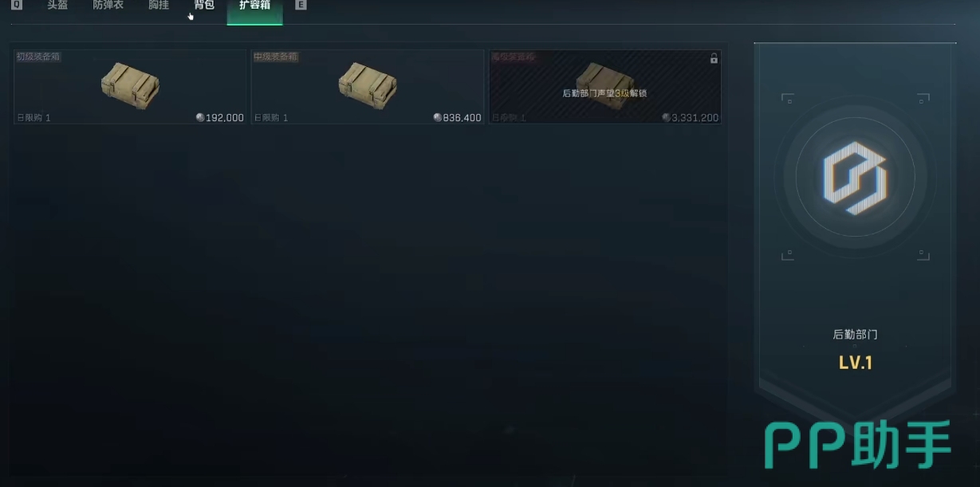Click the 中级装备箱 crate image
Image resolution: width=980 pixels, height=487 pixels.
(x=368, y=85)
